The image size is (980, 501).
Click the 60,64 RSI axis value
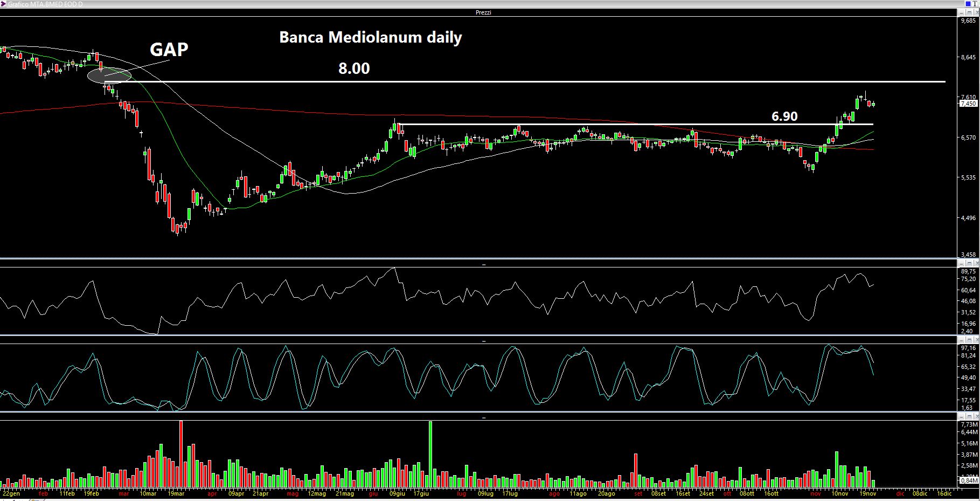click(968, 290)
